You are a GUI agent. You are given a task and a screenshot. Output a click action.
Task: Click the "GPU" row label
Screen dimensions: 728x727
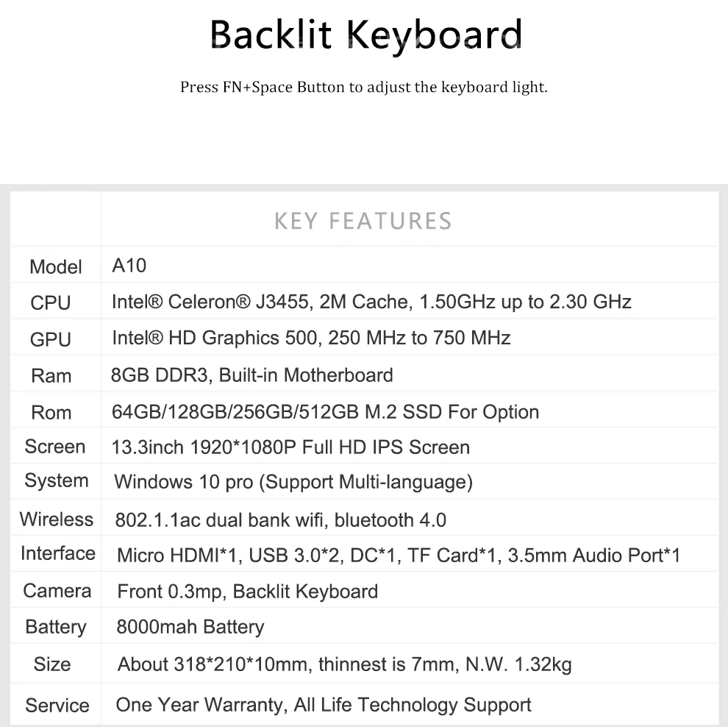point(51,339)
